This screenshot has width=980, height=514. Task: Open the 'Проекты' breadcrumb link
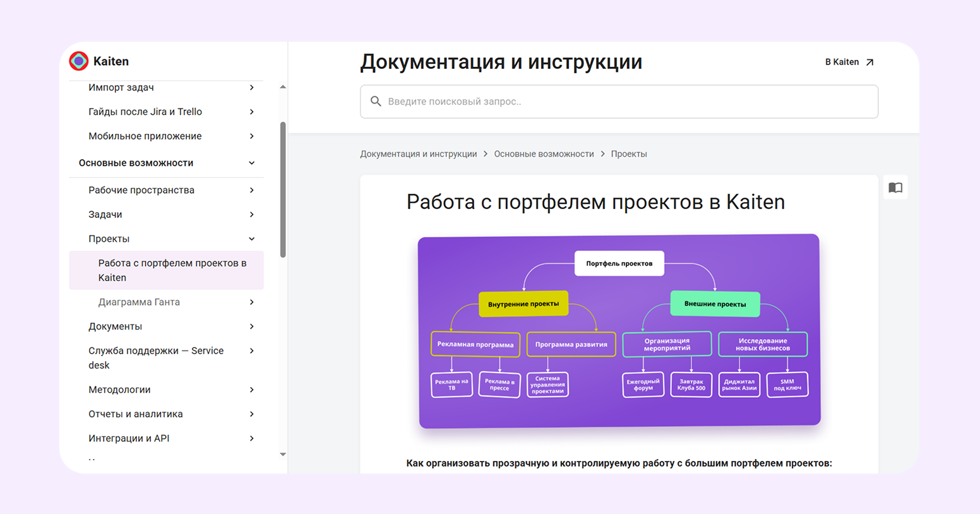(x=628, y=153)
